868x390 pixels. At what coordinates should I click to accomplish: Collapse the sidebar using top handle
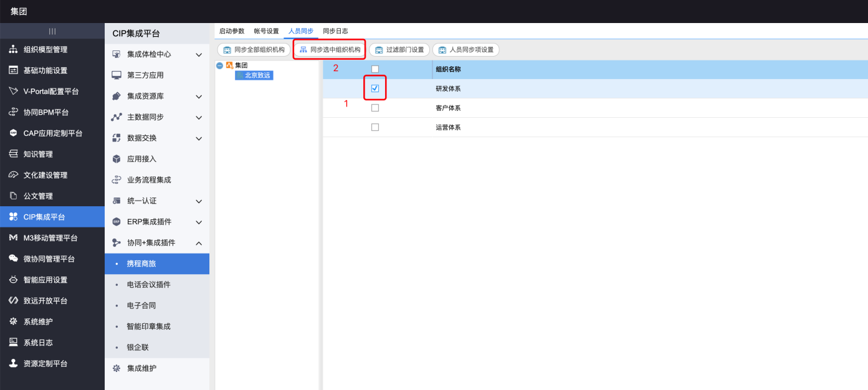click(52, 31)
